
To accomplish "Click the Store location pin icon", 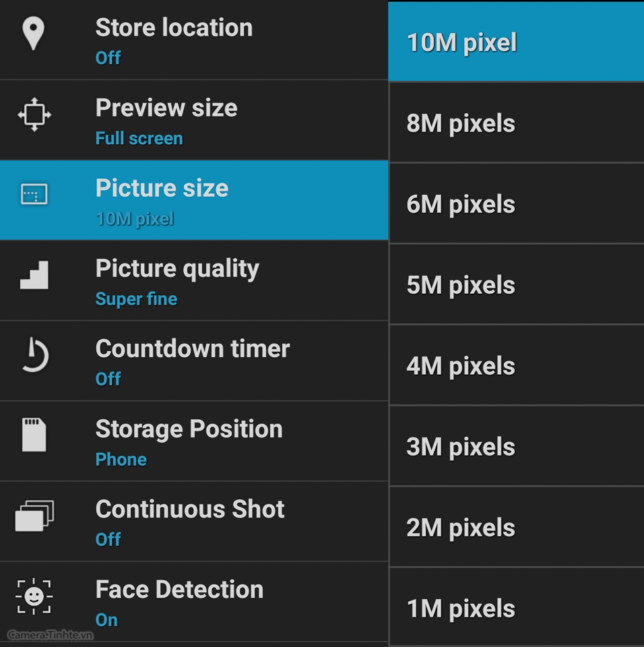I will (34, 34).
